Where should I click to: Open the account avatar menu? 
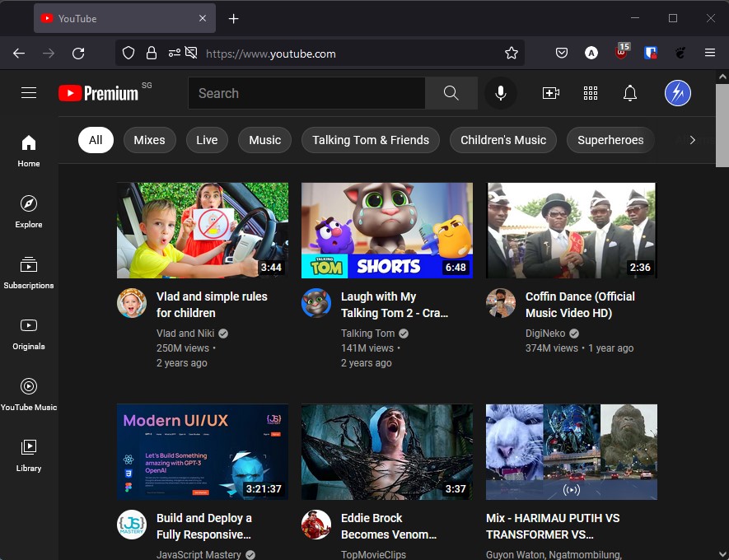point(678,93)
